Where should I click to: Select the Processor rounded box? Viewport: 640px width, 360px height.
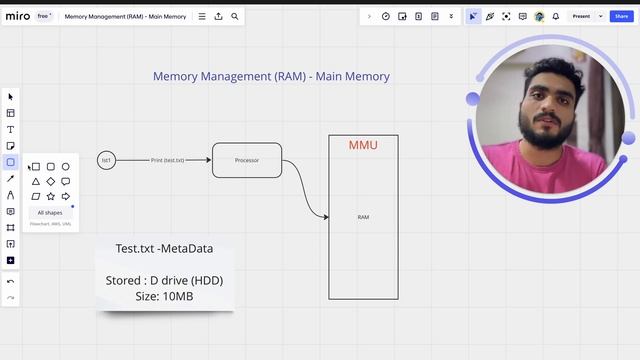pos(247,160)
